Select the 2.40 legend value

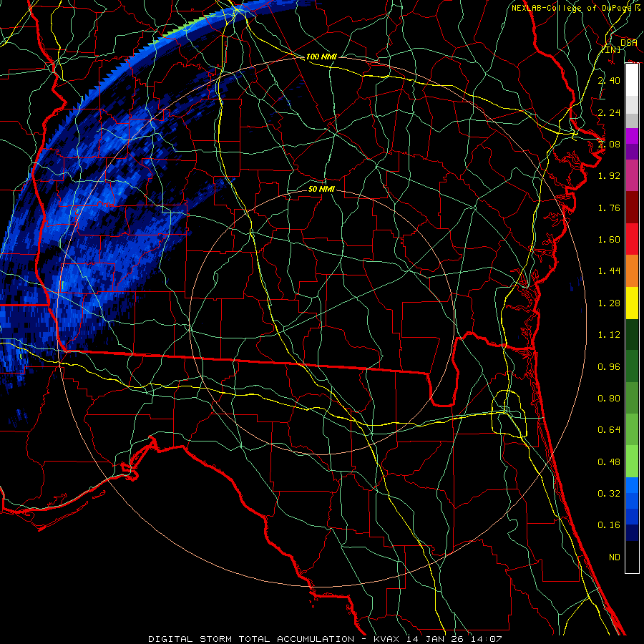click(x=609, y=80)
